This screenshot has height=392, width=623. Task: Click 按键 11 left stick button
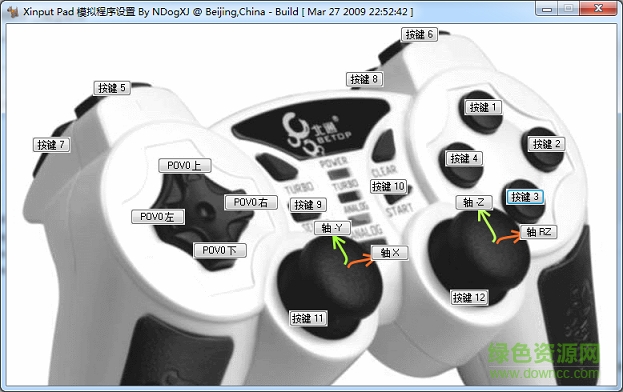pyautogui.click(x=308, y=318)
